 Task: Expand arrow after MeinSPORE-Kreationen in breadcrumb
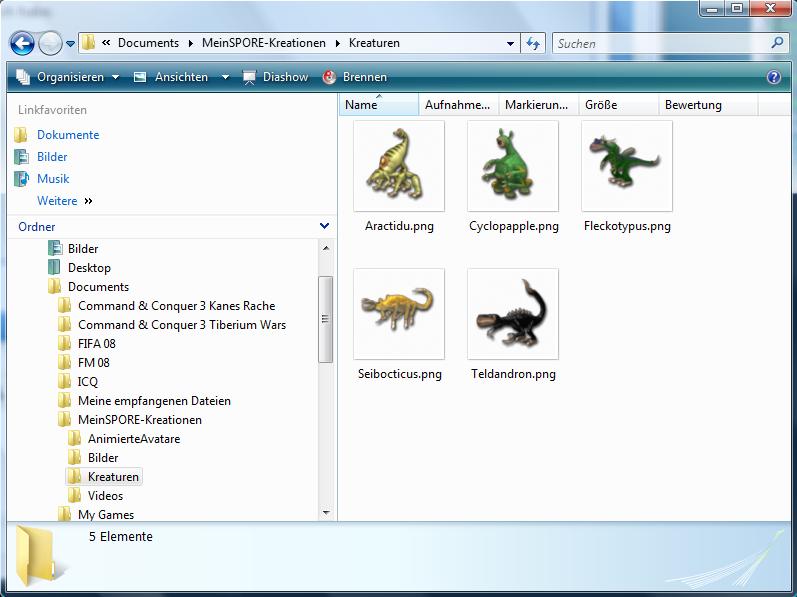pos(338,43)
